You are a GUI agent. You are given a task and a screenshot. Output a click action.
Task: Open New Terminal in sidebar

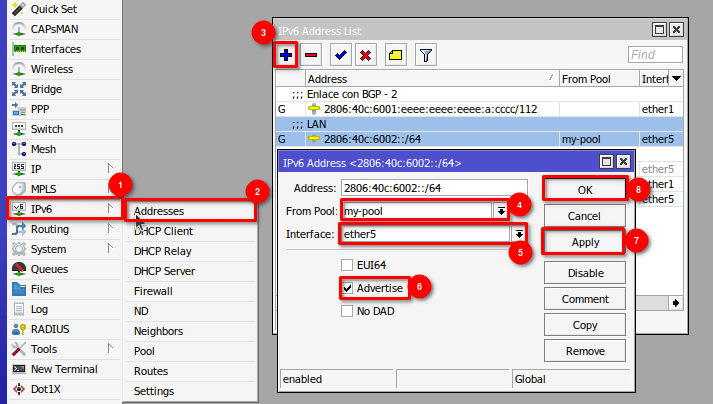pyautogui.click(x=62, y=369)
